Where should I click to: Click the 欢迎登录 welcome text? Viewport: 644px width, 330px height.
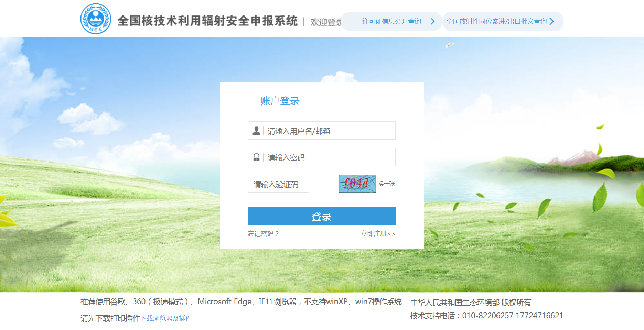[x=325, y=22]
